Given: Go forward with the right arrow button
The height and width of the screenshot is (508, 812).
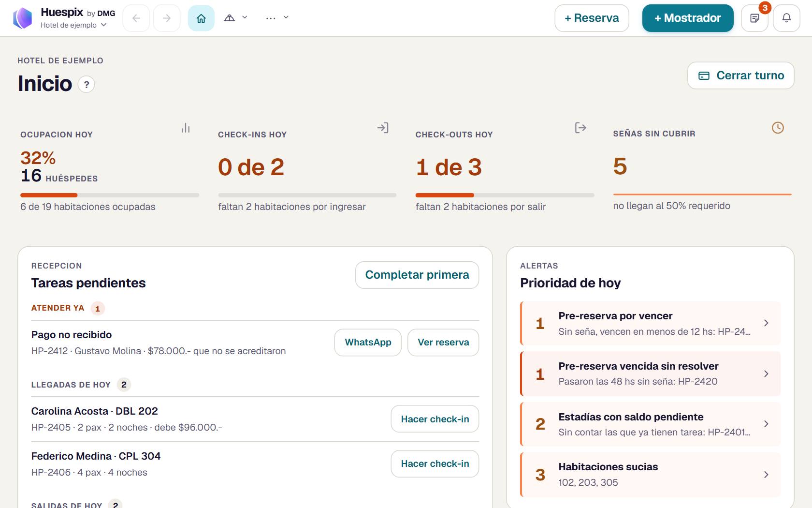Looking at the screenshot, I should point(167,18).
